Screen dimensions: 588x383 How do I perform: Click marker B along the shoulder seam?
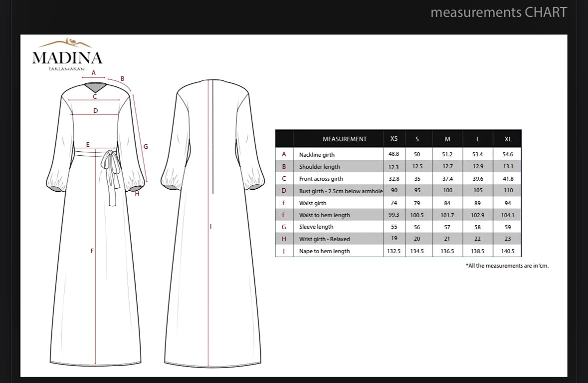click(x=122, y=79)
